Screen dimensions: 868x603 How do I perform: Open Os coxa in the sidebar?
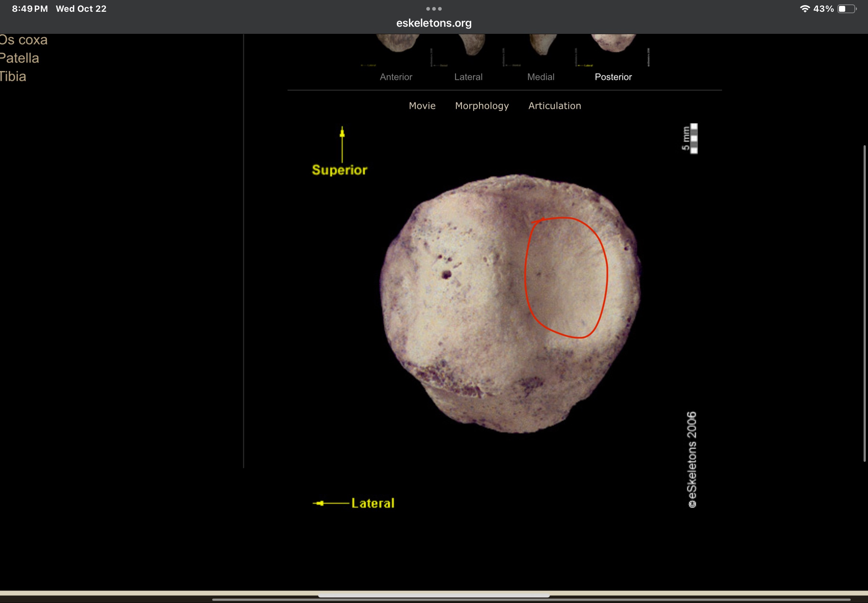(x=24, y=40)
